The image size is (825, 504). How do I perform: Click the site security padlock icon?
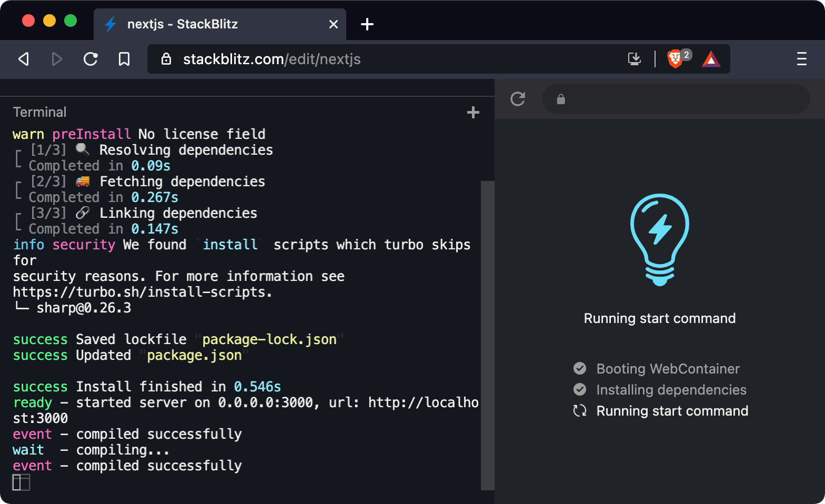coord(166,59)
